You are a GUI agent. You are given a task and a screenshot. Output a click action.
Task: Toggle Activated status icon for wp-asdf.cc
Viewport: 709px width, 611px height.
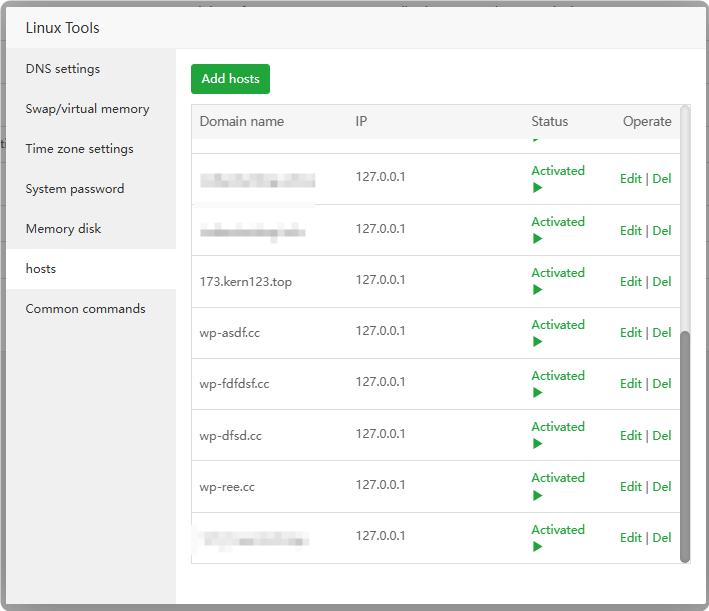pos(538,341)
